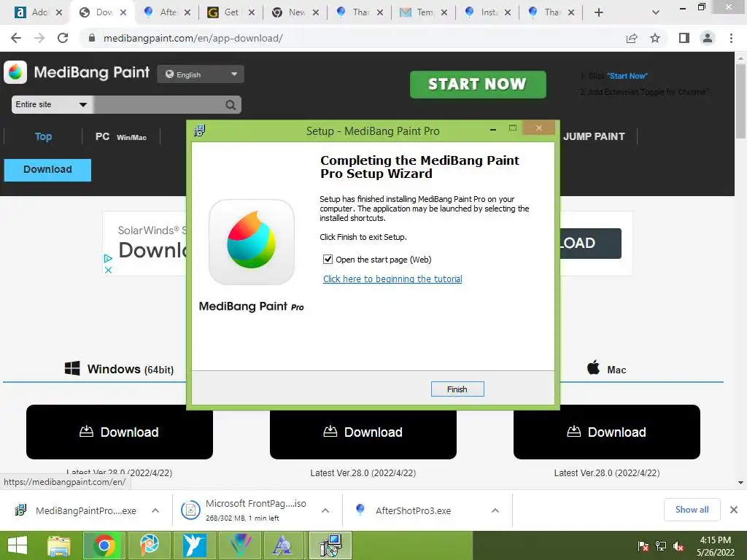
Task: Click the setup installer taskbar icon
Action: tap(330, 545)
